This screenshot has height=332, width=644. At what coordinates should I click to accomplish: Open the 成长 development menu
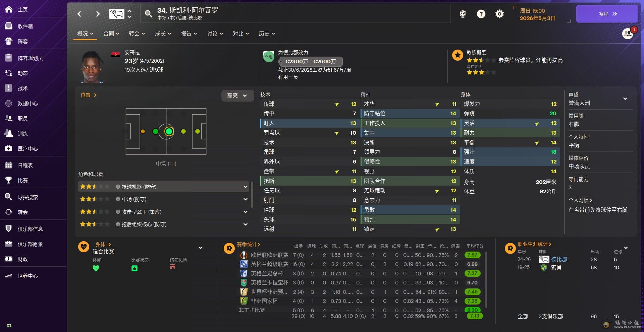click(163, 34)
